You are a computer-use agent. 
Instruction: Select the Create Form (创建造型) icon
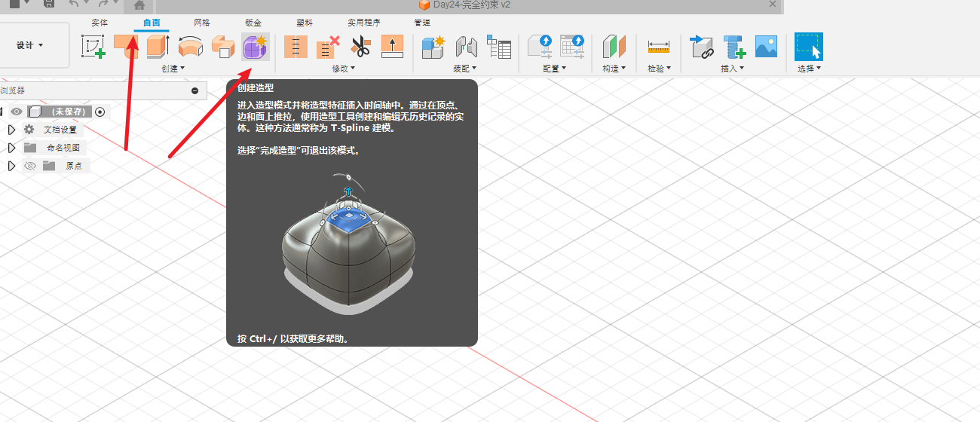click(x=255, y=47)
